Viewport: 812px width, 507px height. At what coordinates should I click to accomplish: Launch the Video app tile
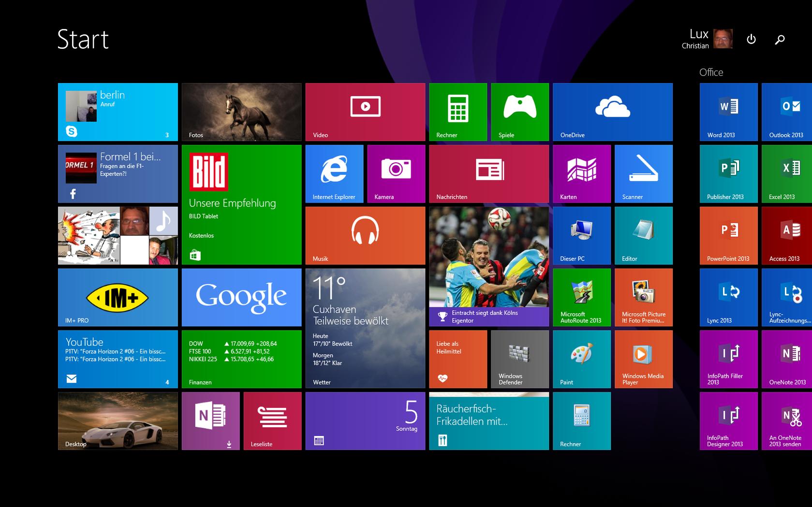click(366, 112)
